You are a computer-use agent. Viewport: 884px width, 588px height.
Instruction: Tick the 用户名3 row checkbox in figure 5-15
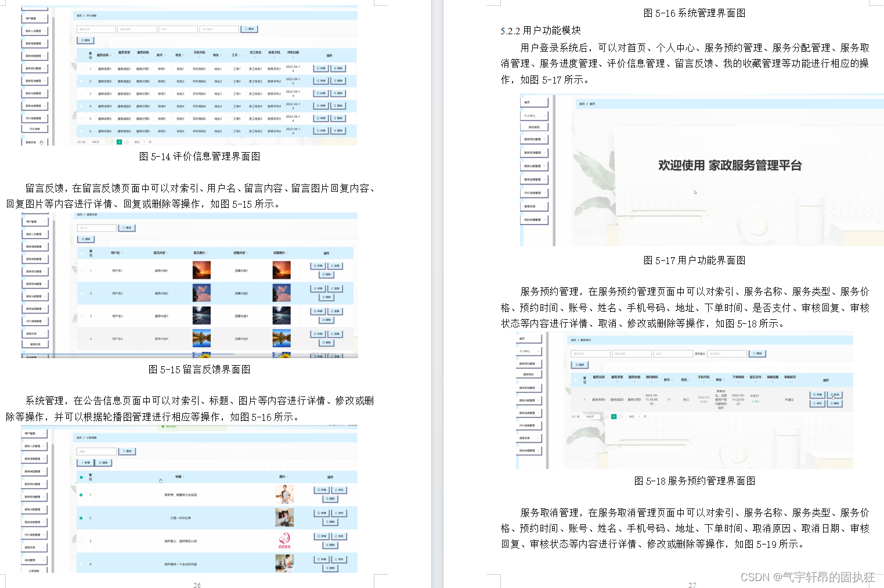point(81,316)
